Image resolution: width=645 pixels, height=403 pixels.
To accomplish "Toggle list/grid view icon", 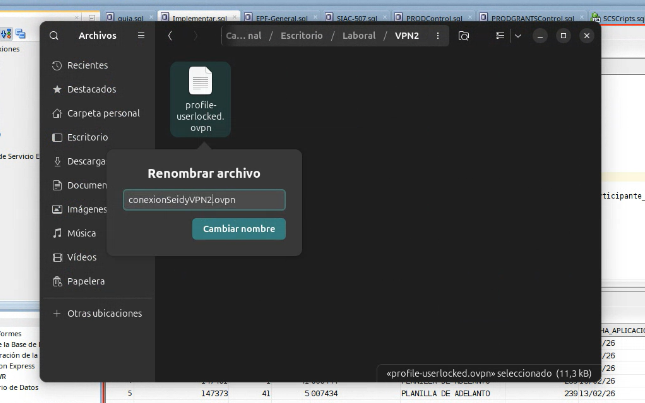I will click(499, 36).
